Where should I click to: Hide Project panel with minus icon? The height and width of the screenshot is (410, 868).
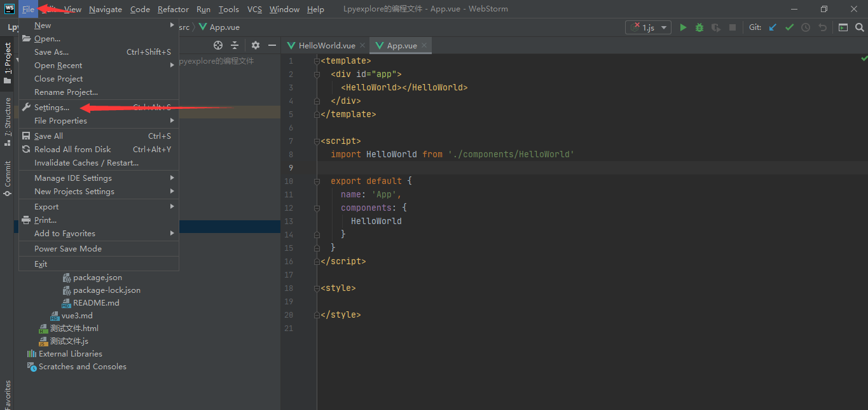coord(272,45)
